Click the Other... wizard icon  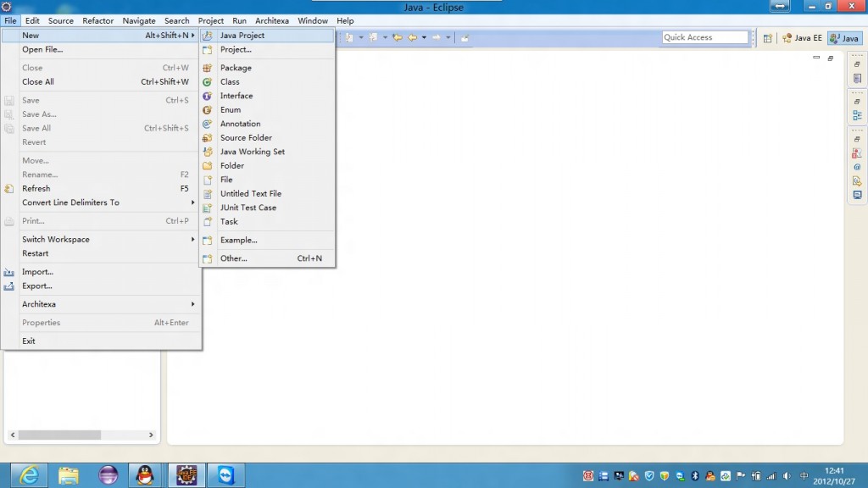(x=207, y=258)
